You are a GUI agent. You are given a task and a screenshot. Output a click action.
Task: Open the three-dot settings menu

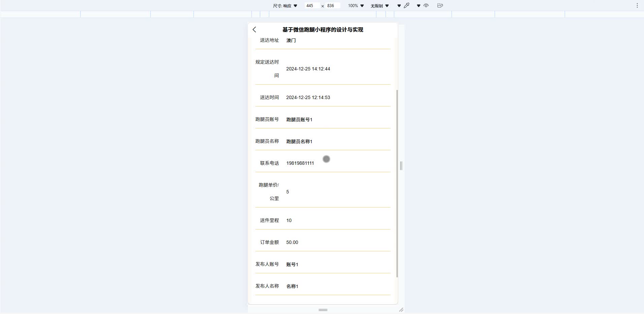(637, 5)
